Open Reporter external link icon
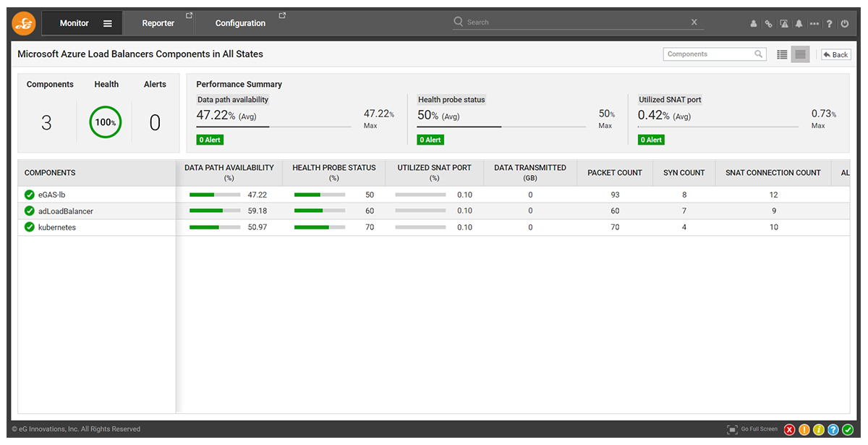The height and width of the screenshot is (445, 868). (x=190, y=15)
